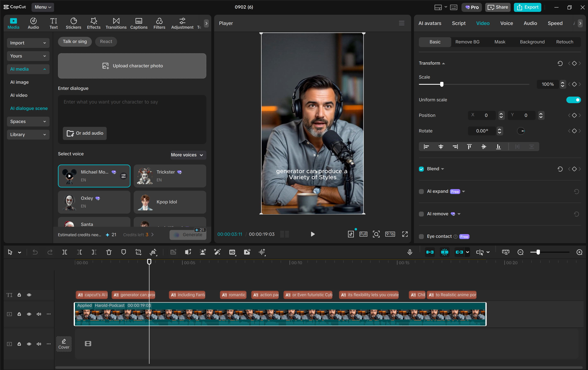Click Upload character photo

pos(132,66)
